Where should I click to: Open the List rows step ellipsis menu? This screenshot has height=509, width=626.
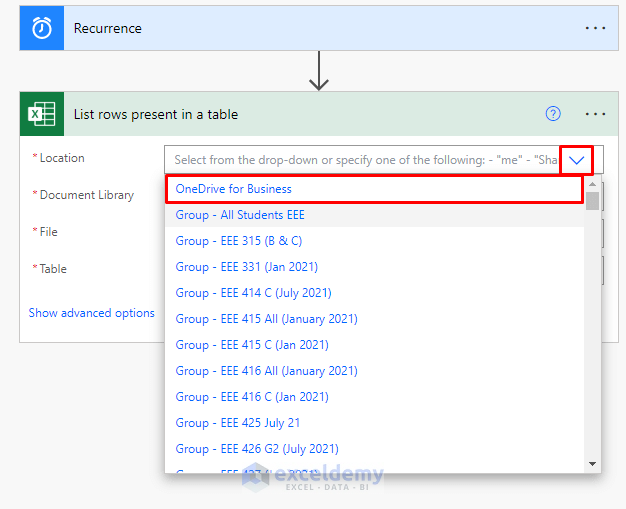pyautogui.click(x=595, y=114)
